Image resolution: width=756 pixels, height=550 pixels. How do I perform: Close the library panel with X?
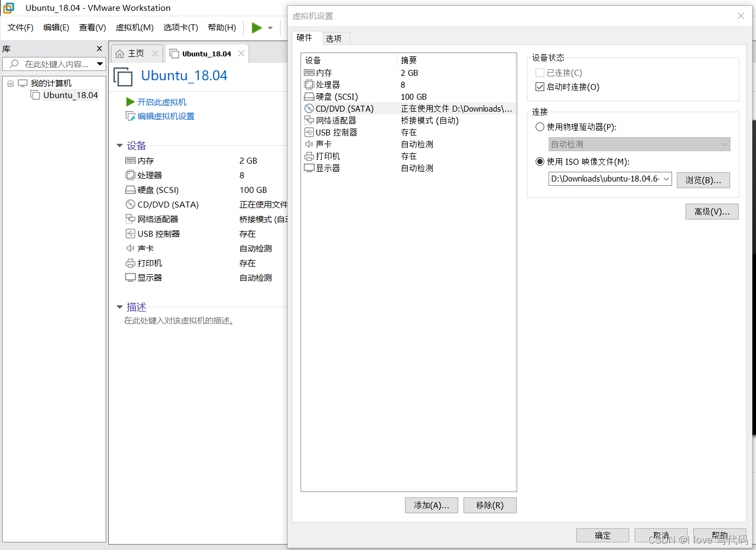(x=99, y=49)
